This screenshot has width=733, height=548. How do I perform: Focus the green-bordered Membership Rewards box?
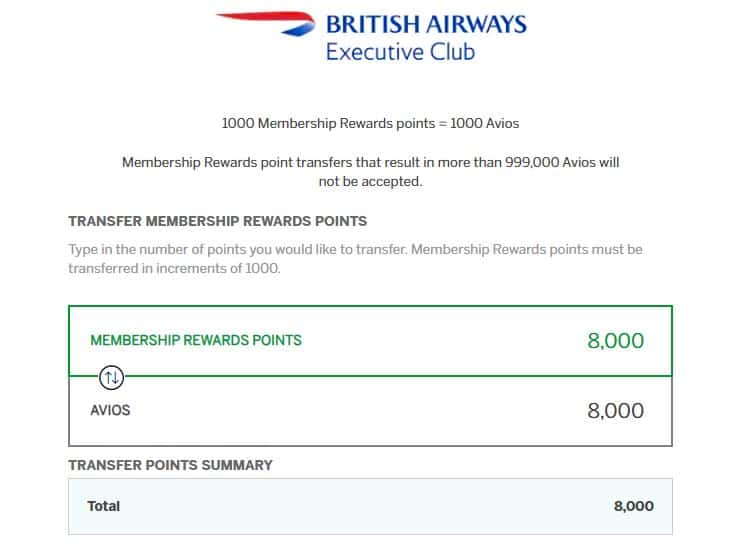[x=370, y=341]
